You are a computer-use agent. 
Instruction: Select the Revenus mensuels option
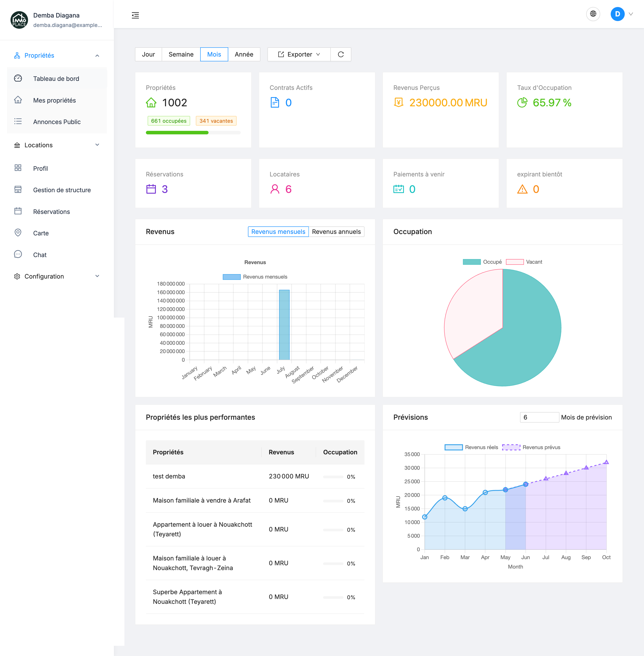pyautogui.click(x=278, y=232)
